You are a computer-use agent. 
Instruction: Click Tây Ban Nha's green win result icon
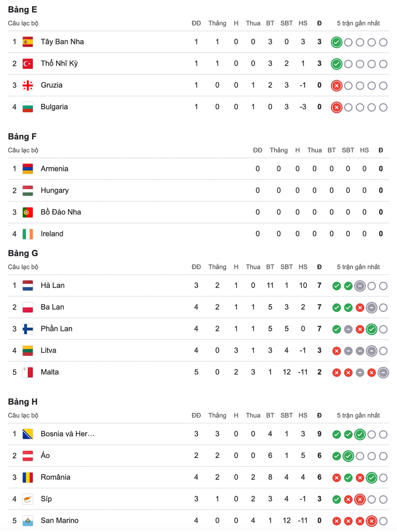pyautogui.click(x=337, y=42)
